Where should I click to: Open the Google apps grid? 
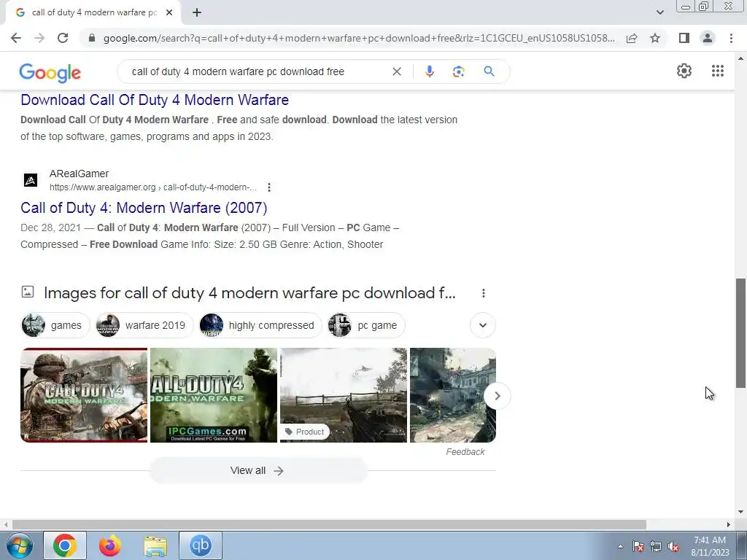(x=718, y=71)
